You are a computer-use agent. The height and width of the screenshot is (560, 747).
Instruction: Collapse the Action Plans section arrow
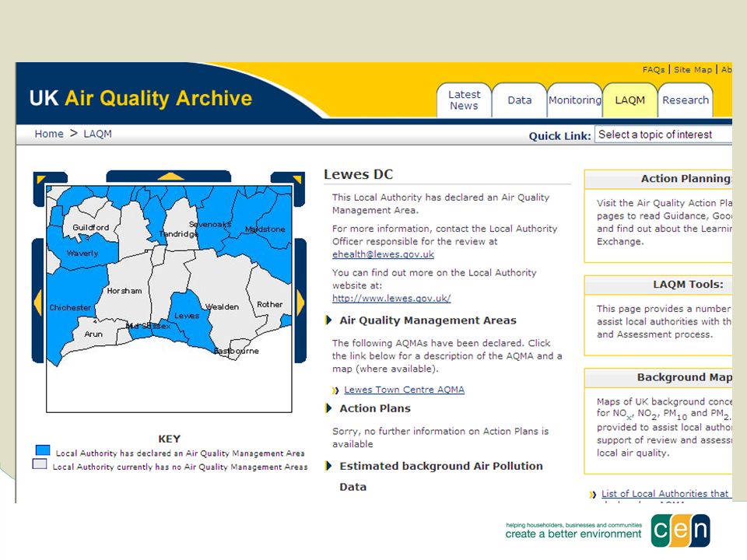point(328,408)
